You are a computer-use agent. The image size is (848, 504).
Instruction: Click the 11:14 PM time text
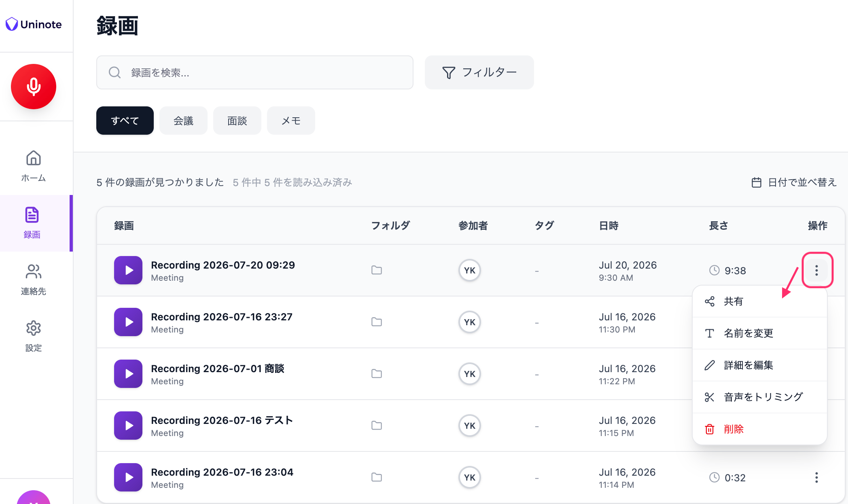click(617, 485)
